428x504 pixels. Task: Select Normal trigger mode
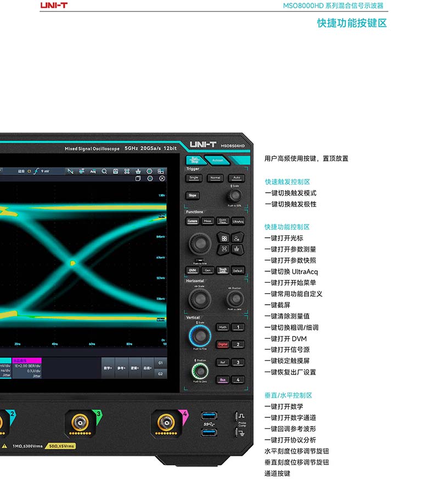click(215, 178)
